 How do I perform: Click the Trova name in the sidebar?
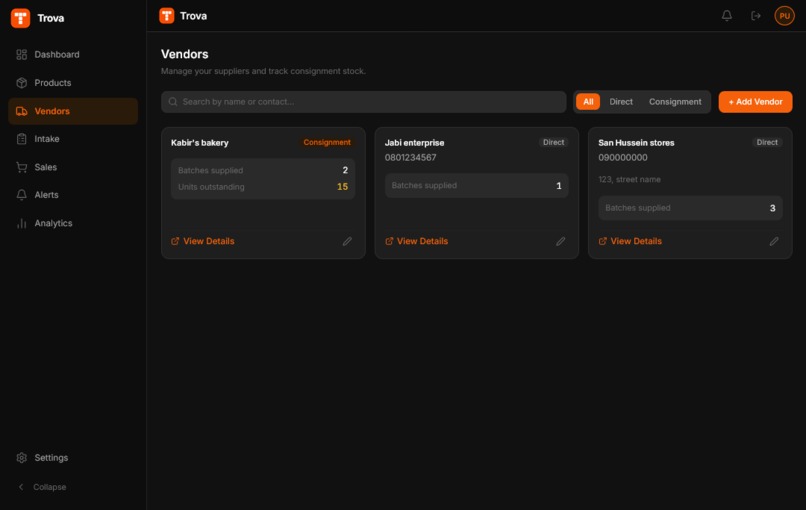point(51,18)
